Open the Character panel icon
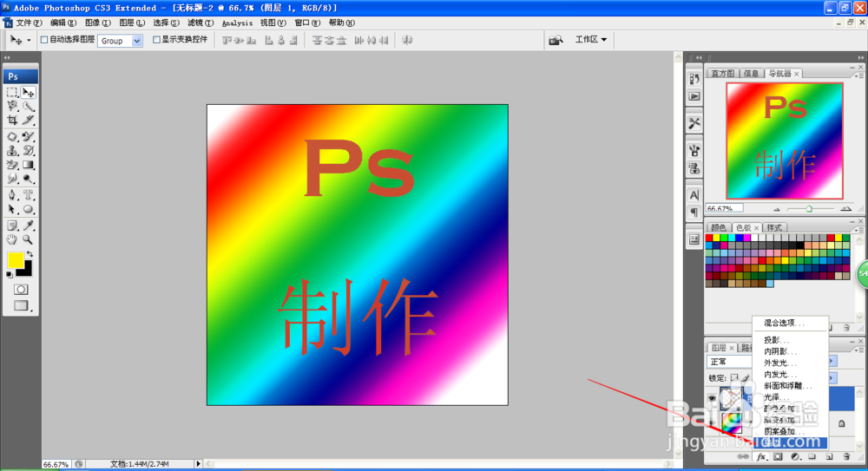The image size is (868, 471). [694, 195]
